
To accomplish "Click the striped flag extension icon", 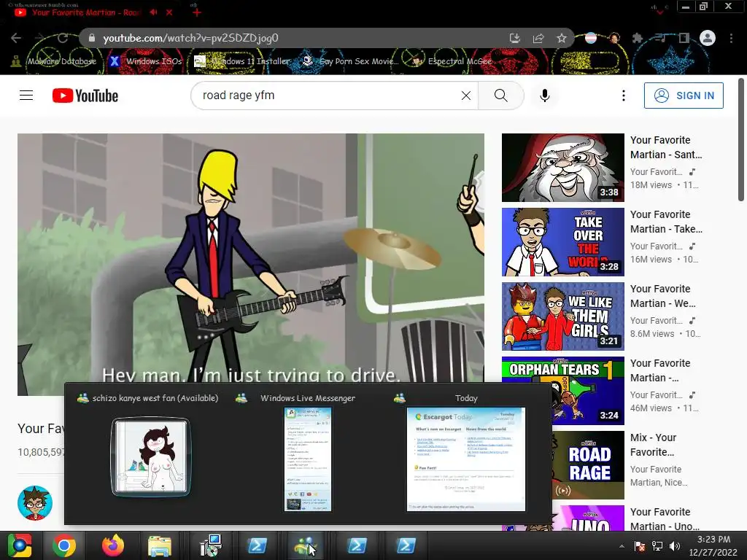I will click(591, 38).
